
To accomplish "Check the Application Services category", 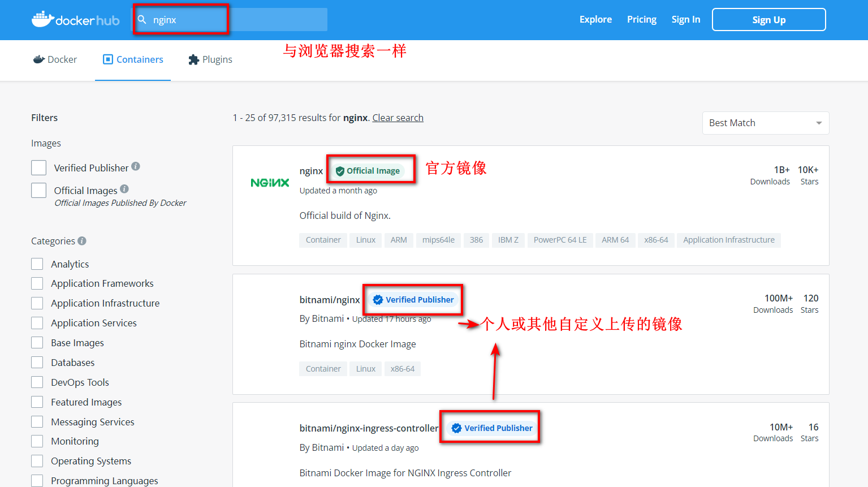I will pos(37,323).
